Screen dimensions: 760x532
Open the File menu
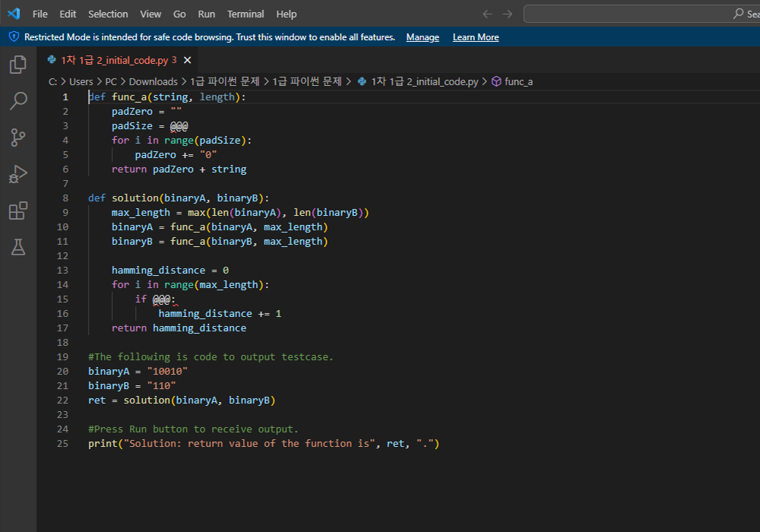pyautogui.click(x=40, y=14)
